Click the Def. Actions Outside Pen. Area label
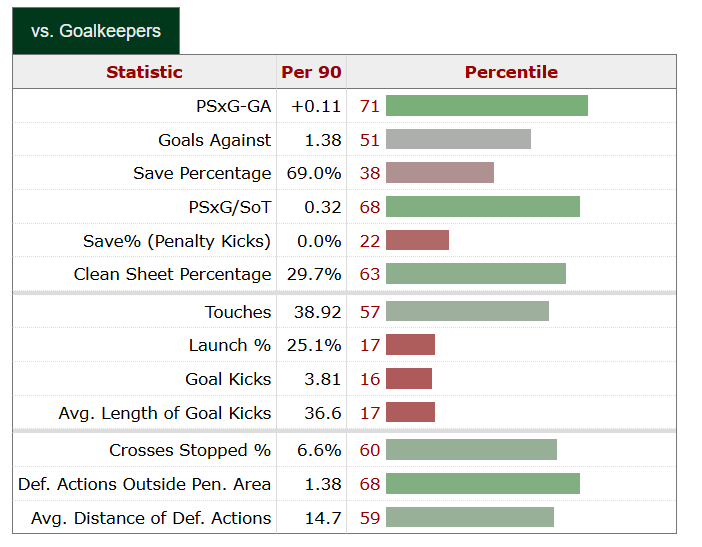The width and height of the screenshot is (702, 547). pos(144,484)
